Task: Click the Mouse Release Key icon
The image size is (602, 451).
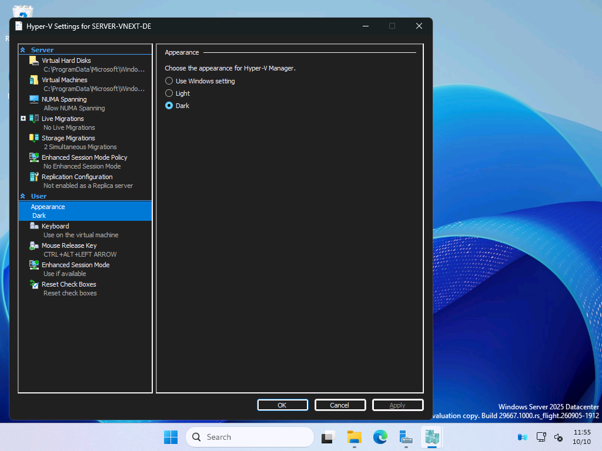Action: 34,246
